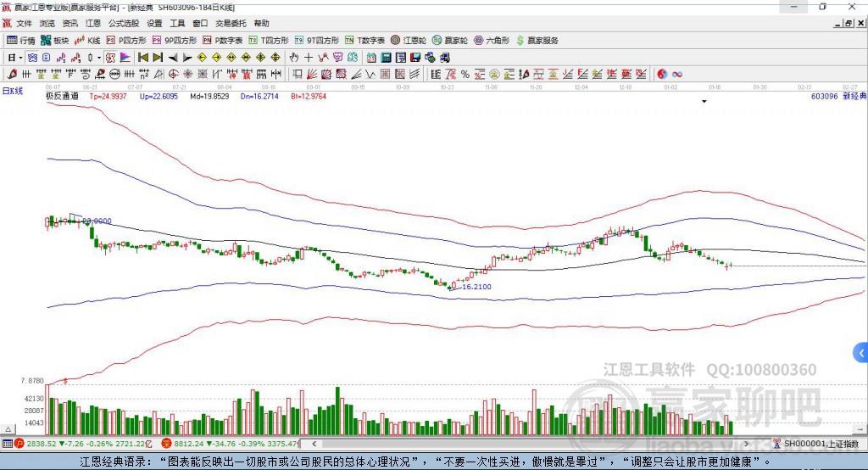Click the horizontal scrollbar left arrow
868x470 pixels.
pos(314,444)
